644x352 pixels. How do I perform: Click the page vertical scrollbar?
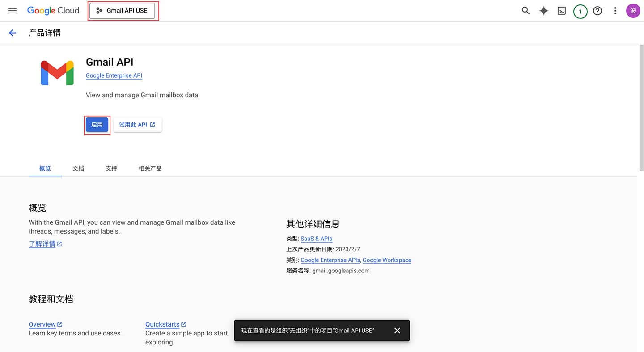point(641,107)
